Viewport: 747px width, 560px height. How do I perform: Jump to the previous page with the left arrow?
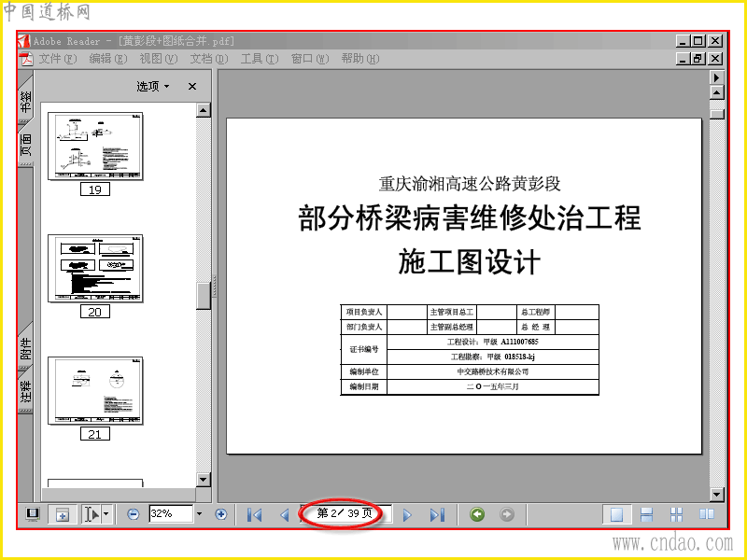click(x=285, y=514)
